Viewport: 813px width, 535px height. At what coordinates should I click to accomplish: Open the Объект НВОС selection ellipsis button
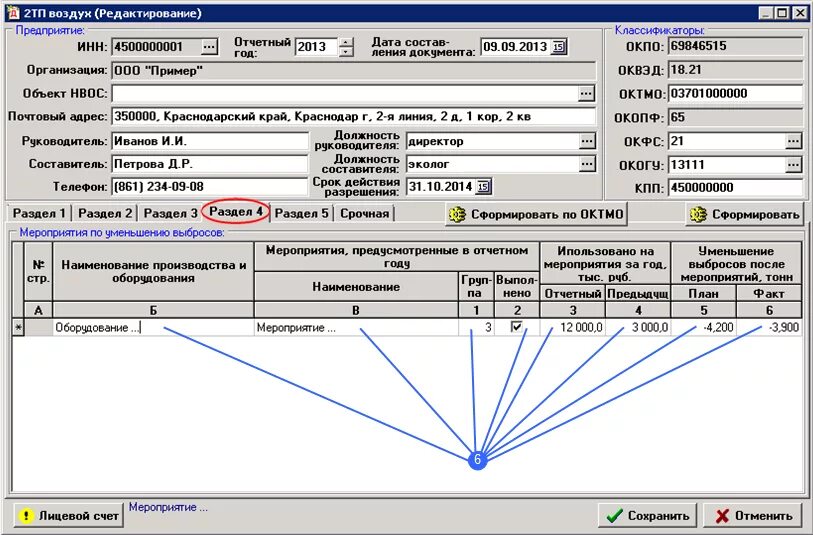click(x=586, y=93)
